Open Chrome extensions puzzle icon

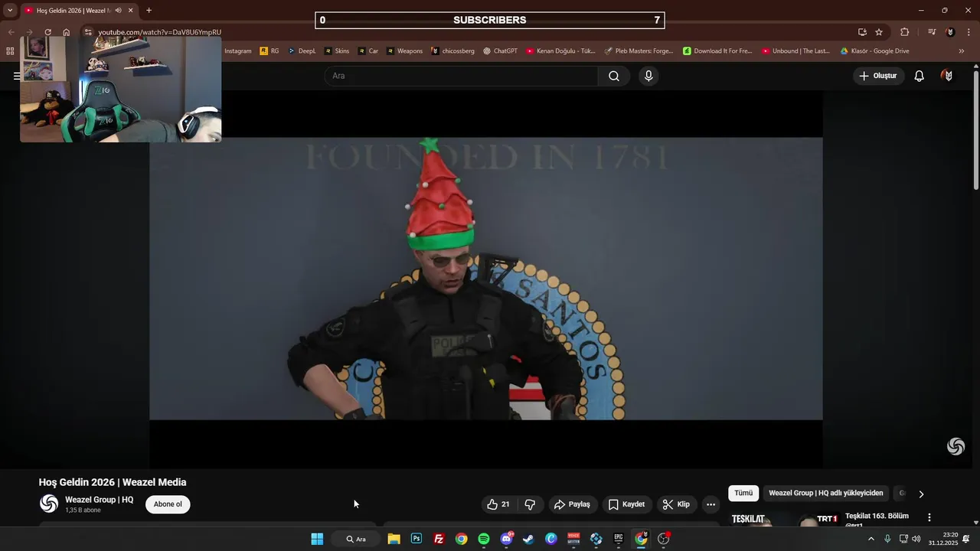point(905,32)
